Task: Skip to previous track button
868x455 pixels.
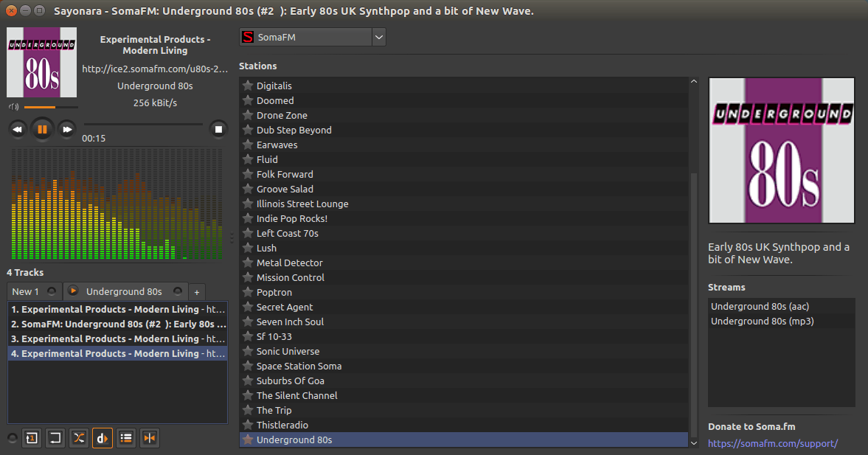Action: (x=18, y=130)
